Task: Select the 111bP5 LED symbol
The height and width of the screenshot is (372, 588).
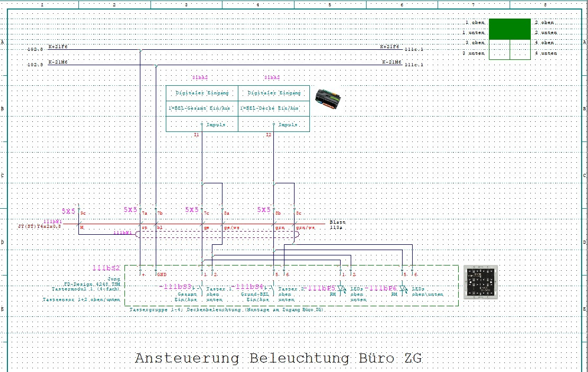Action: [x=341, y=289]
